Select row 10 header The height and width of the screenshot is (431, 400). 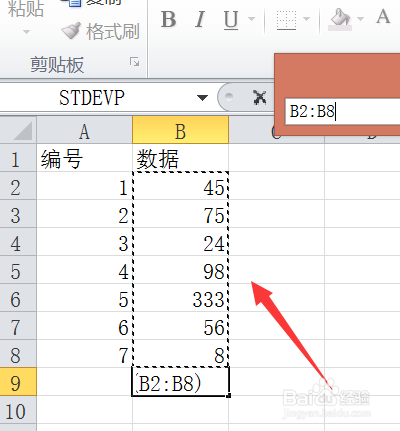pyautogui.click(x=18, y=410)
